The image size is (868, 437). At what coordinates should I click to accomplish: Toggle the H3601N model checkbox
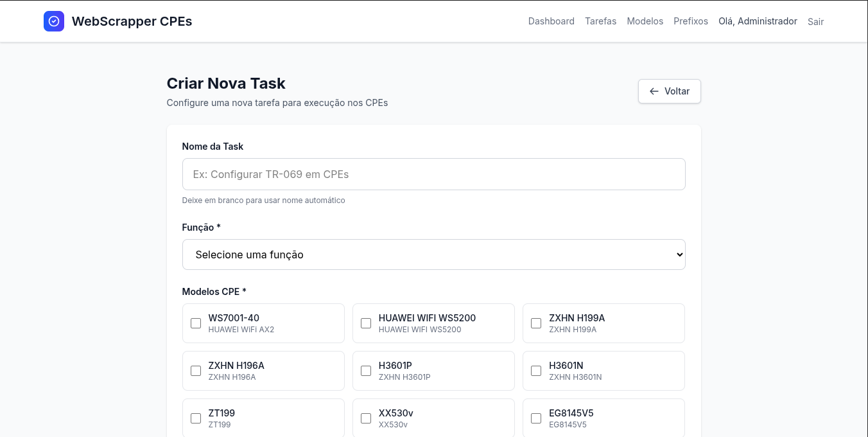[x=536, y=371]
